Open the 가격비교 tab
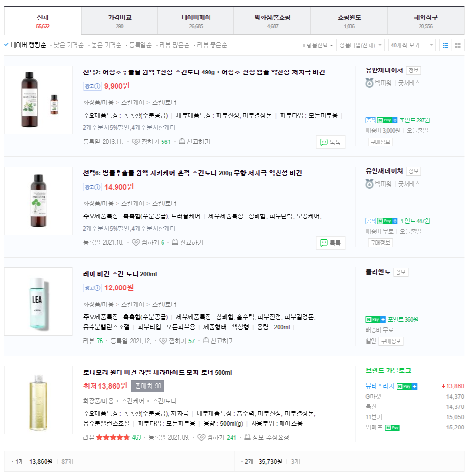 coord(119,21)
